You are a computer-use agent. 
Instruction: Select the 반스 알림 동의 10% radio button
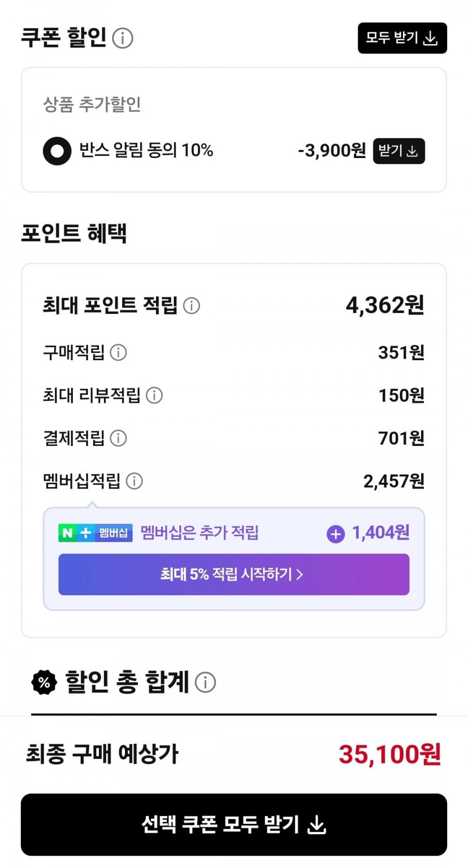coord(57,151)
